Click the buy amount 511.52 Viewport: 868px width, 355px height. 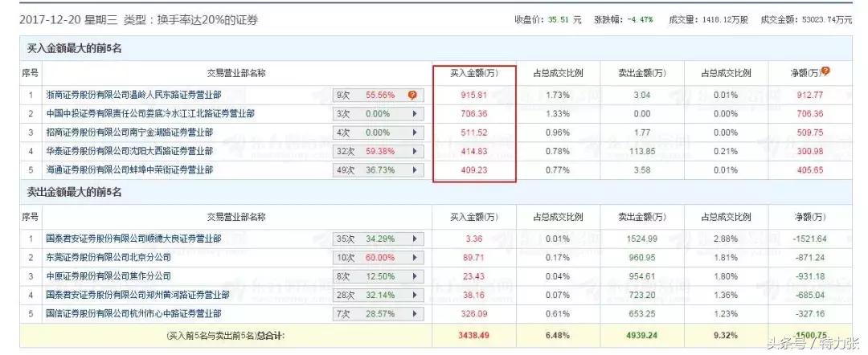point(474,133)
